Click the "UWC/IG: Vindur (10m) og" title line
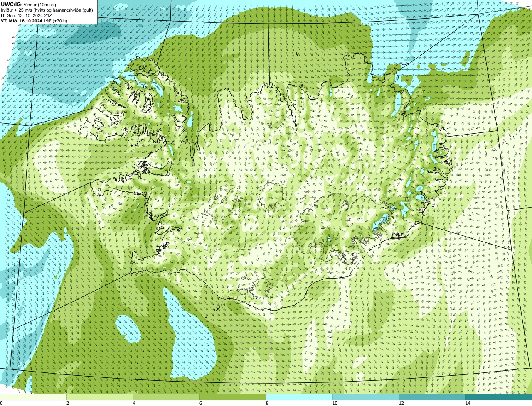This screenshot has width=532, height=406. [29, 4]
